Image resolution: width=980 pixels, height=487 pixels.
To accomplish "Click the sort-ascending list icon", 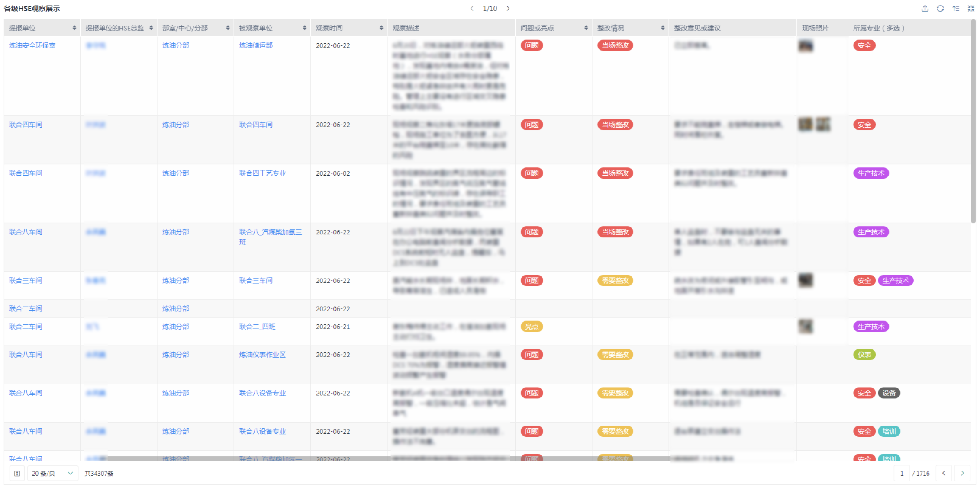I will pos(956,9).
